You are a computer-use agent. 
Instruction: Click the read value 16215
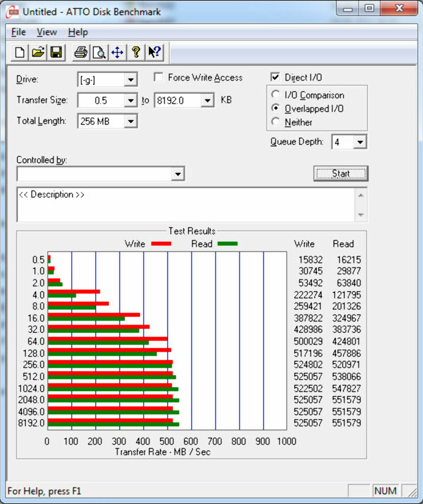click(349, 260)
